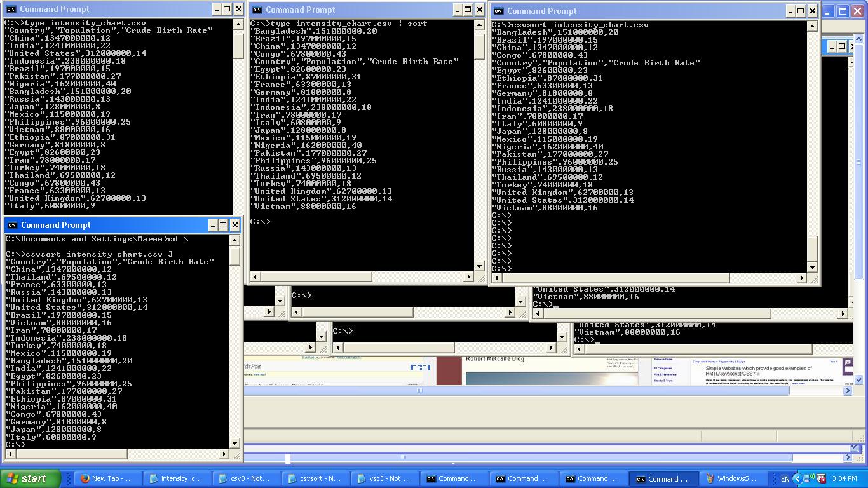Switch to Firefox New Tab in the taskbar
The width and height of the screenshot is (868, 488).
pos(107,478)
